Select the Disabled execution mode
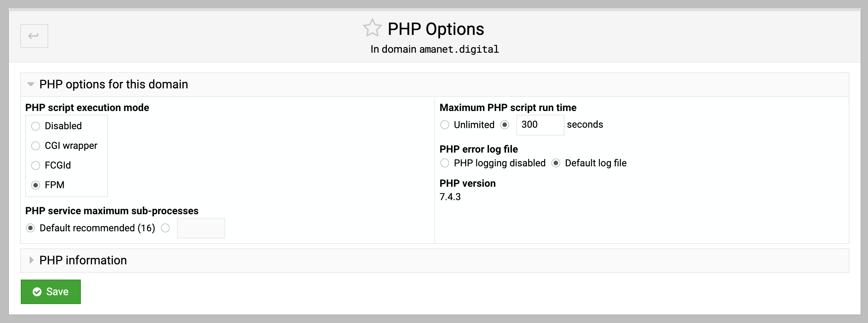Image resolution: width=868 pixels, height=323 pixels. click(36, 126)
